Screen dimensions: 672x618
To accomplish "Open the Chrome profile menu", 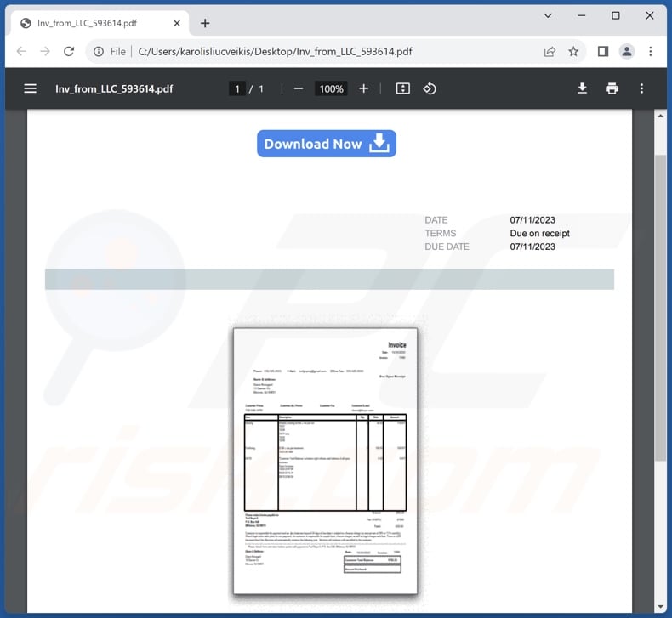I will point(627,51).
